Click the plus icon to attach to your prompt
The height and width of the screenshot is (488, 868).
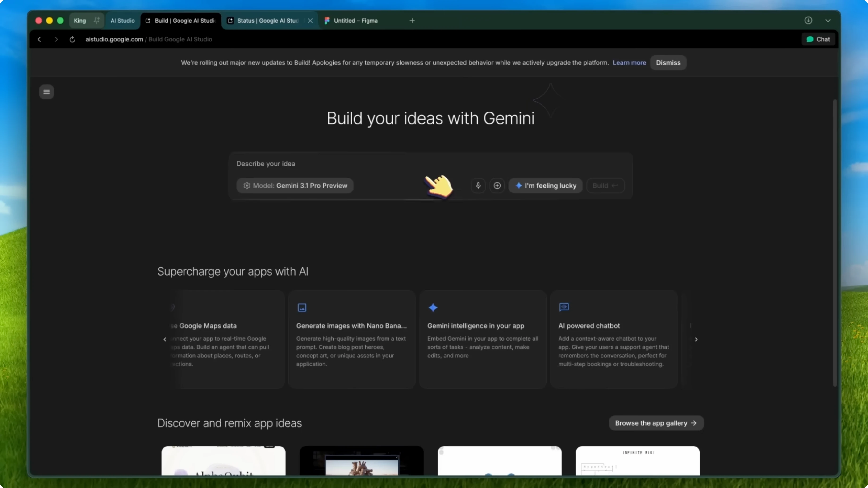497,186
